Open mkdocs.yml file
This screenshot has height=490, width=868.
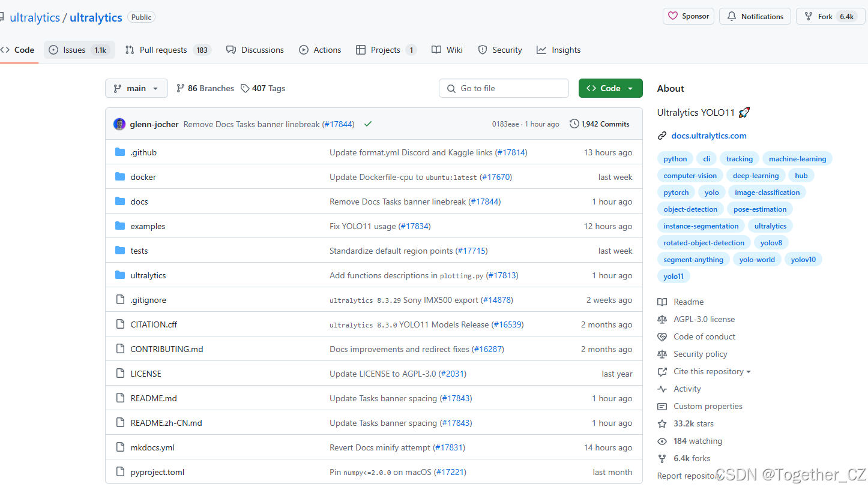(152, 447)
